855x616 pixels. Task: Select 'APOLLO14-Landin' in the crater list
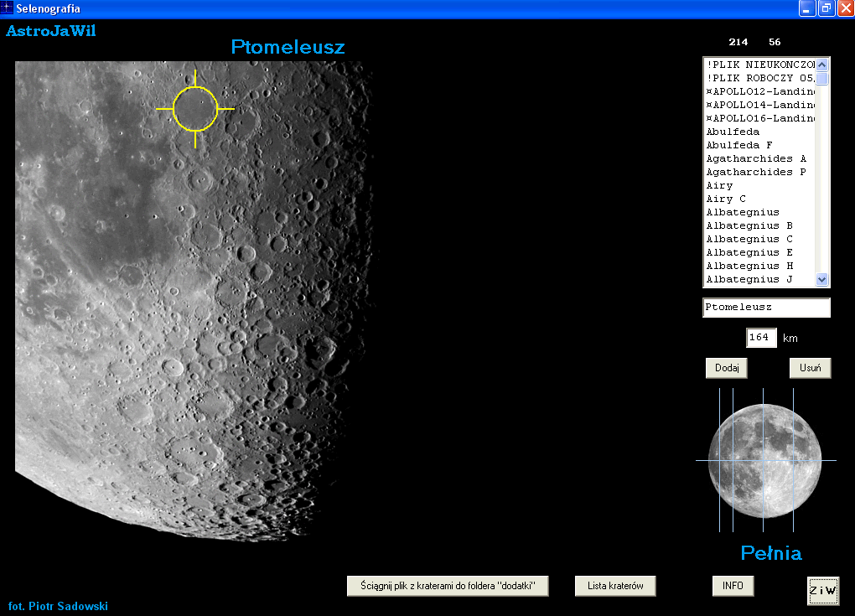coord(760,105)
